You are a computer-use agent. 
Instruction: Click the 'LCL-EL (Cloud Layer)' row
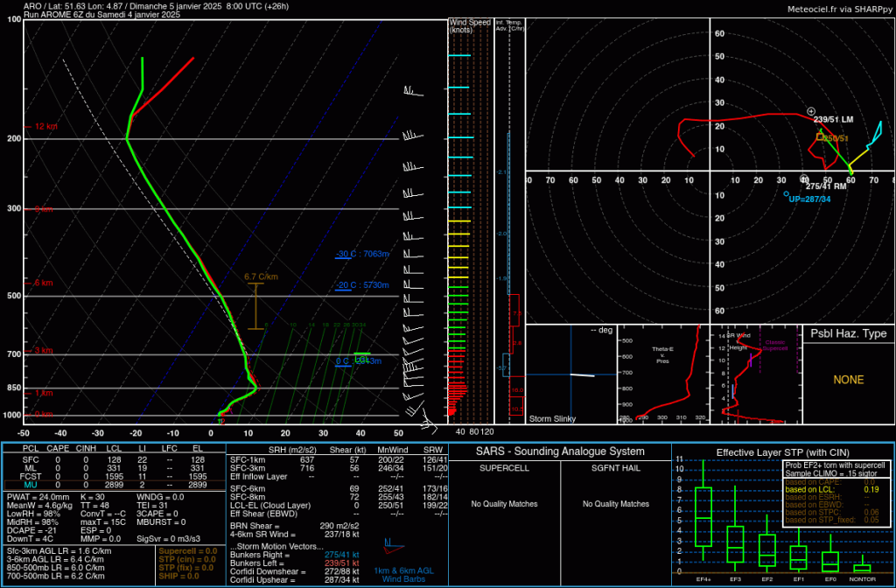[339, 505]
